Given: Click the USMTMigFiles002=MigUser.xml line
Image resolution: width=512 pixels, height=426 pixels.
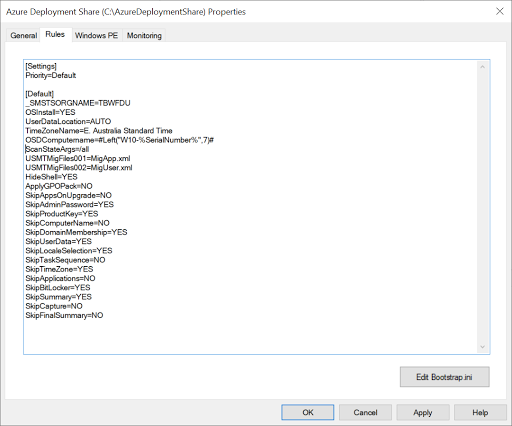Looking at the screenshot, I should (x=79, y=168).
